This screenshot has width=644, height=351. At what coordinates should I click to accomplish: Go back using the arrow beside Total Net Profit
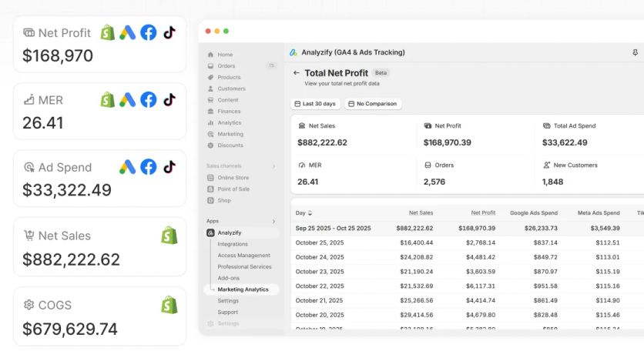[296, 73]
